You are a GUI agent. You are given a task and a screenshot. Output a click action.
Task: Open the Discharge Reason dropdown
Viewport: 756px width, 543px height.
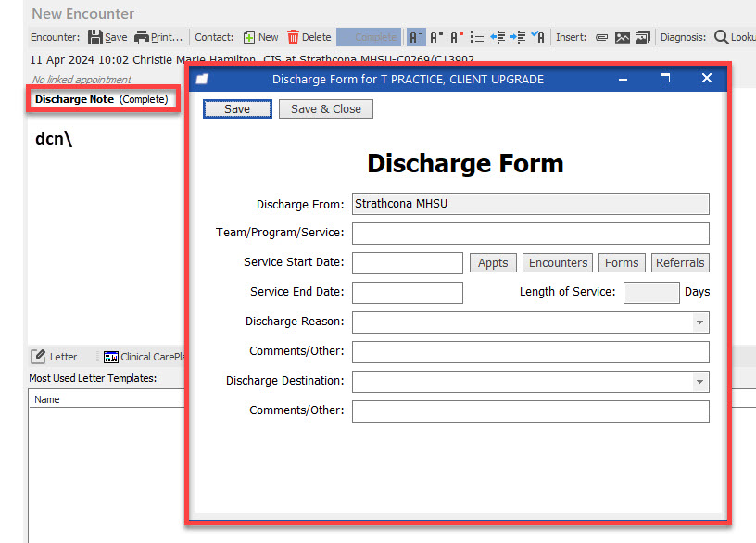tap(699, 322)
